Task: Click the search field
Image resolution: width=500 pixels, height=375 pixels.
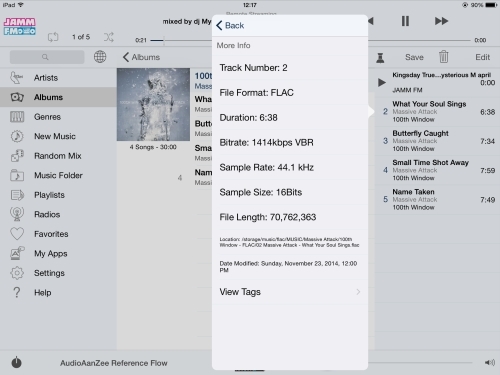Action: [47, 57]
